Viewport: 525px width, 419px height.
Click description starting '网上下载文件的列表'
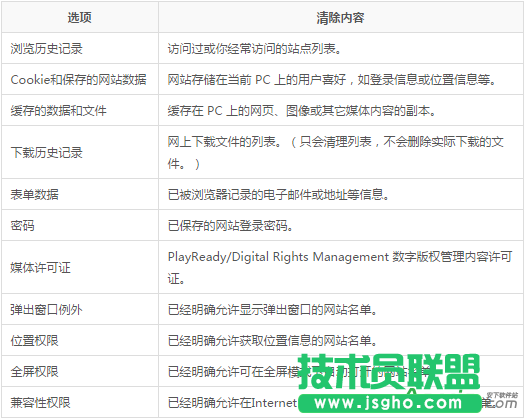[x=336, y=152]
